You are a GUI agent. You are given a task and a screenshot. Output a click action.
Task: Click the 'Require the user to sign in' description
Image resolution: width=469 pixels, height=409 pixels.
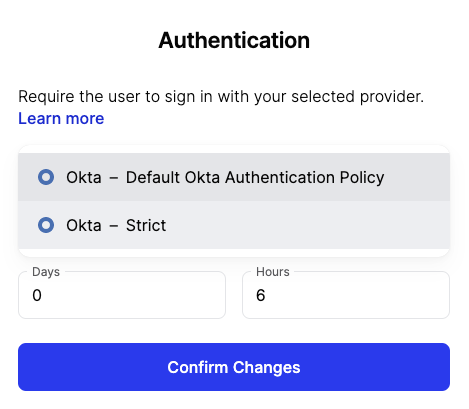click(221, 97)
